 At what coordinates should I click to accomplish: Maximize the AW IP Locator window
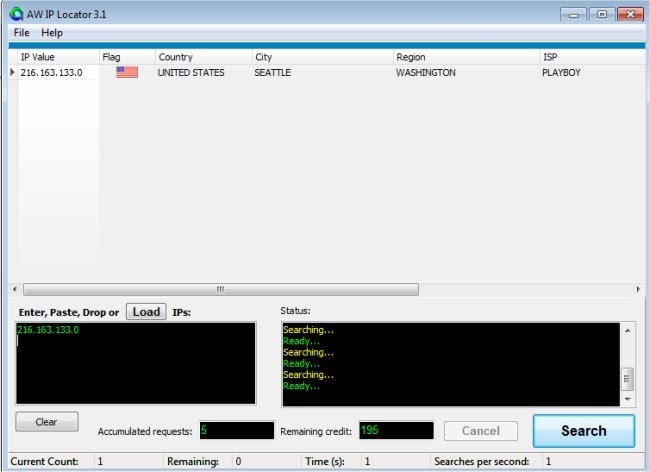tap(602, 15)
